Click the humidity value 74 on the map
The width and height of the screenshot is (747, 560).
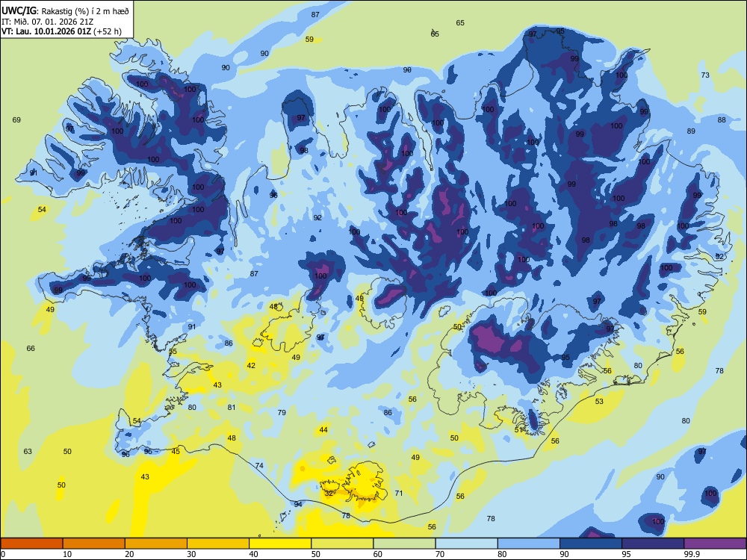pyautogui.click(x=259, y=466)
